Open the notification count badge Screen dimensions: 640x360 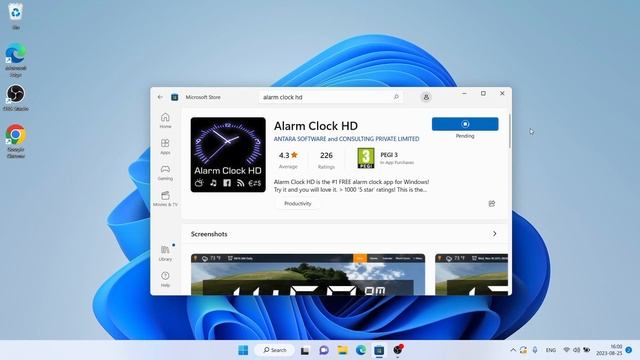[629, 350]
